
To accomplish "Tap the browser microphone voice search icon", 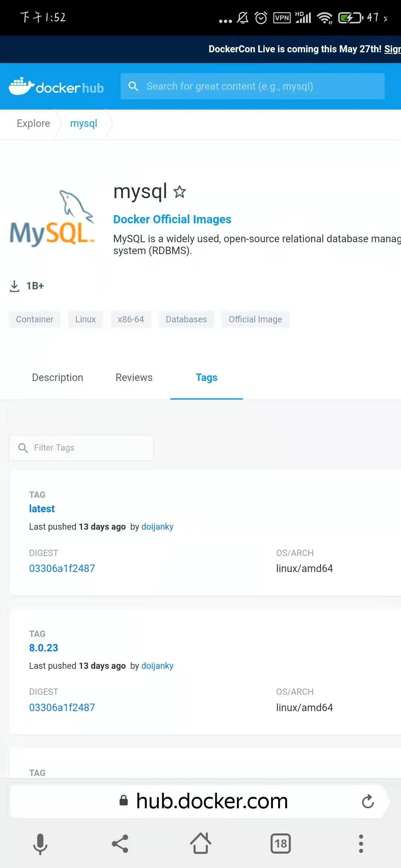I will coord(40,844).
